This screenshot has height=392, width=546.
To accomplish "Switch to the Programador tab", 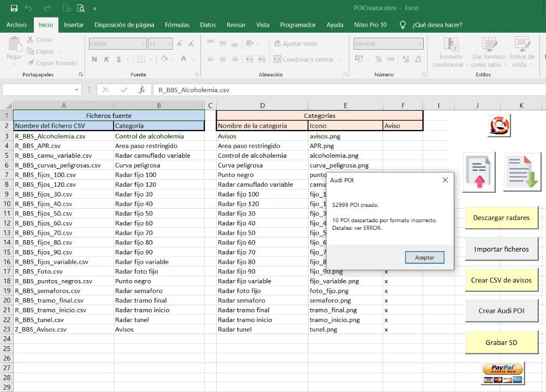I will point(298,25).
